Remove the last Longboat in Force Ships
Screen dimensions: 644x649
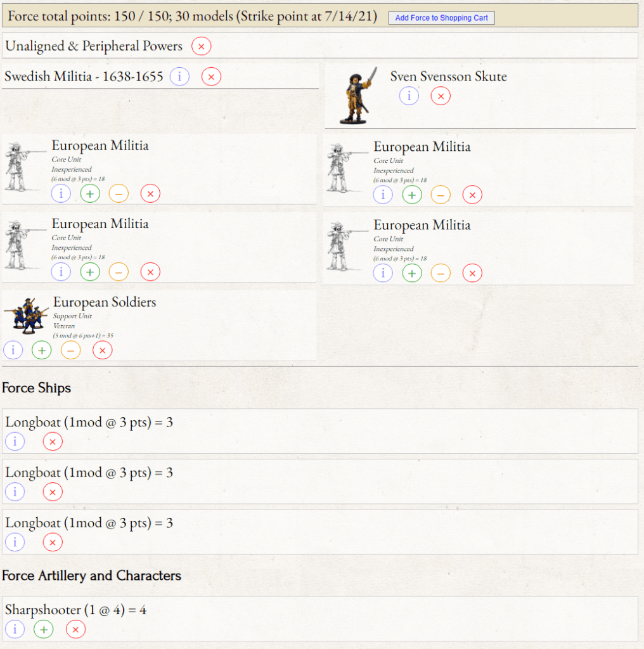[x=53, y=542]
